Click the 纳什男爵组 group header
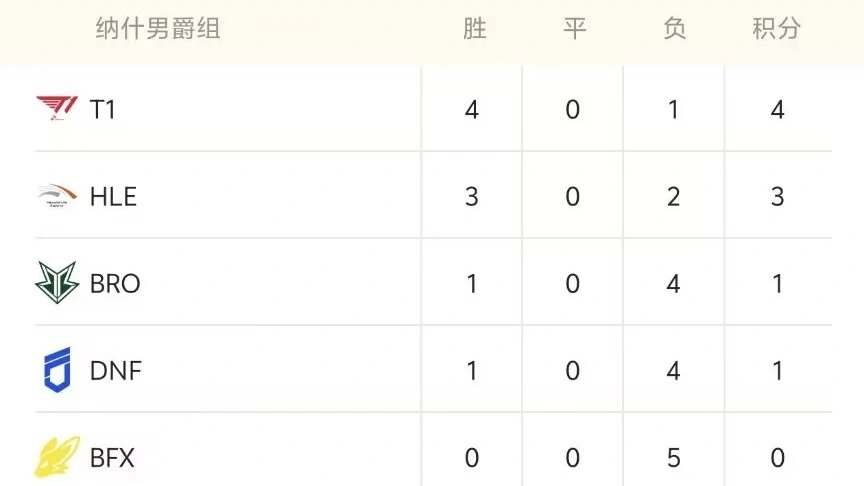Viewport: 864px width, 486px height. [158, 29]
